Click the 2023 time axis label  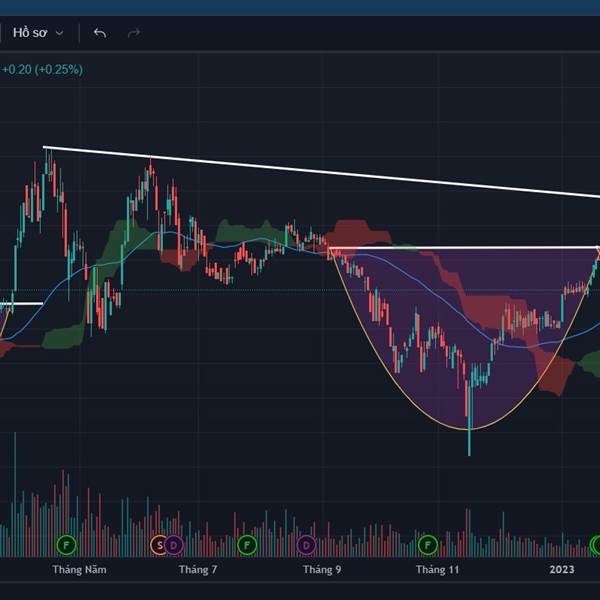[x=562, y=569]
